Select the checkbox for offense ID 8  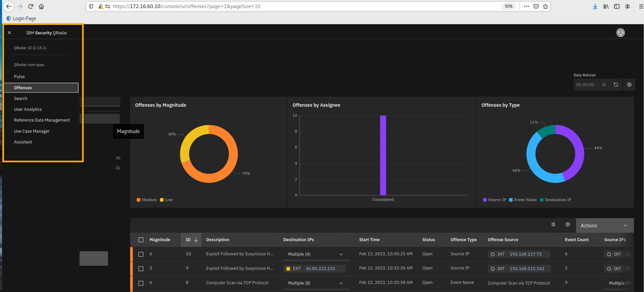141,283
